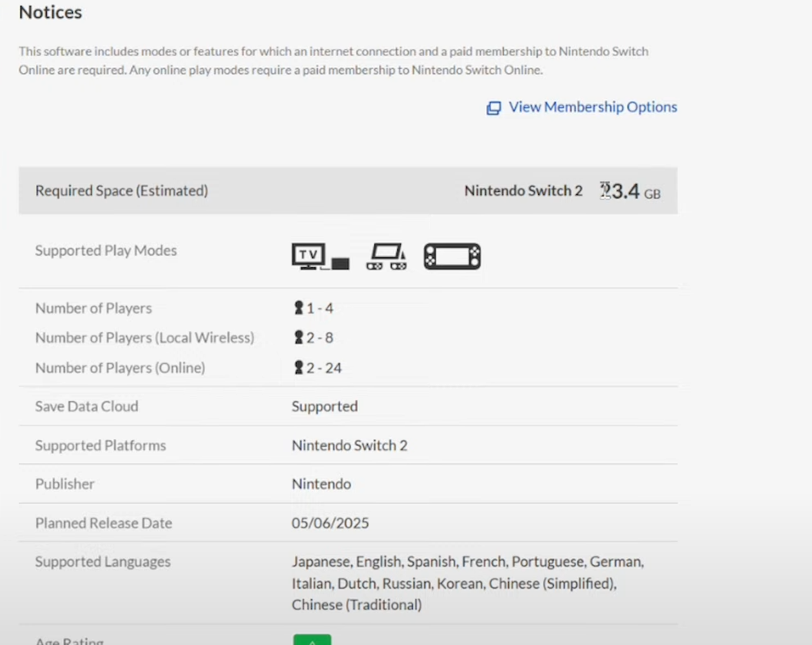Click the TV mode play icon
Image resolution: width=812 pixels, height=645 pixels.
coord(320,257)
